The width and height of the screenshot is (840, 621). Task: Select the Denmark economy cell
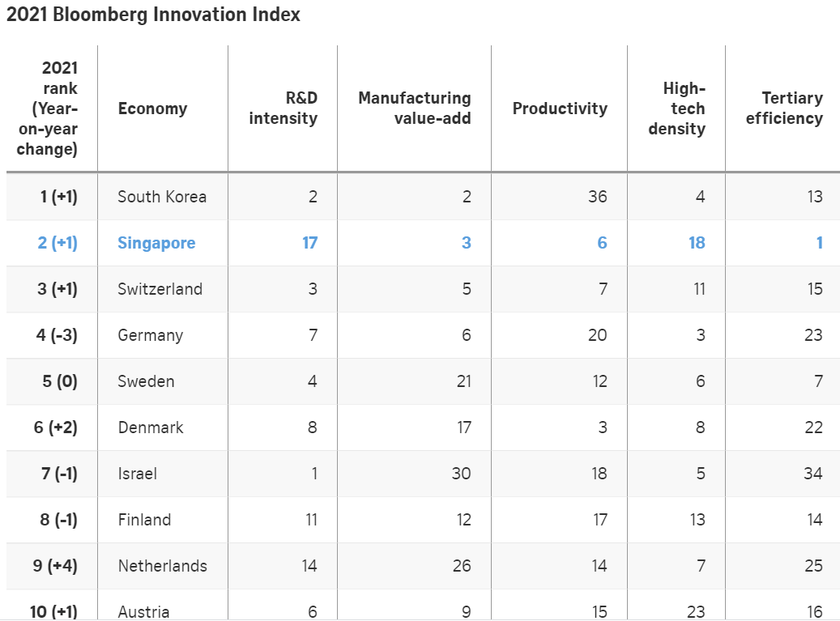click(151, 427)
